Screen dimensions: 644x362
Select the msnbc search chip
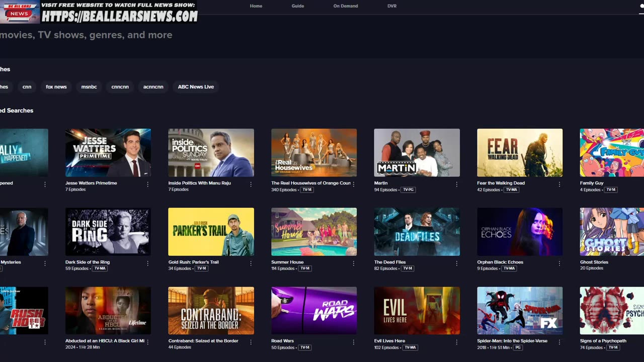pyautogui.click(x=89, y=87)
